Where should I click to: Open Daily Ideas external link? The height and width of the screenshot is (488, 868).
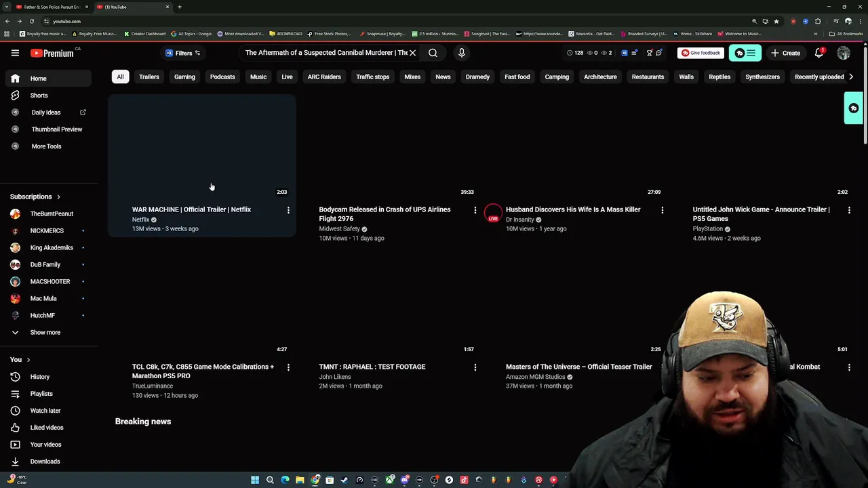click(49, 113)
